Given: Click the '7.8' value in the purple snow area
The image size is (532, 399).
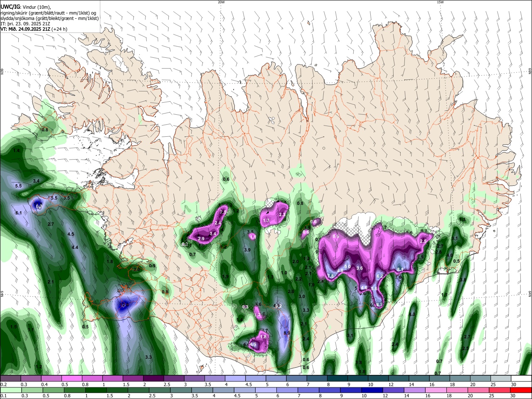Looking at the screenshot, I should click(331, 276).
